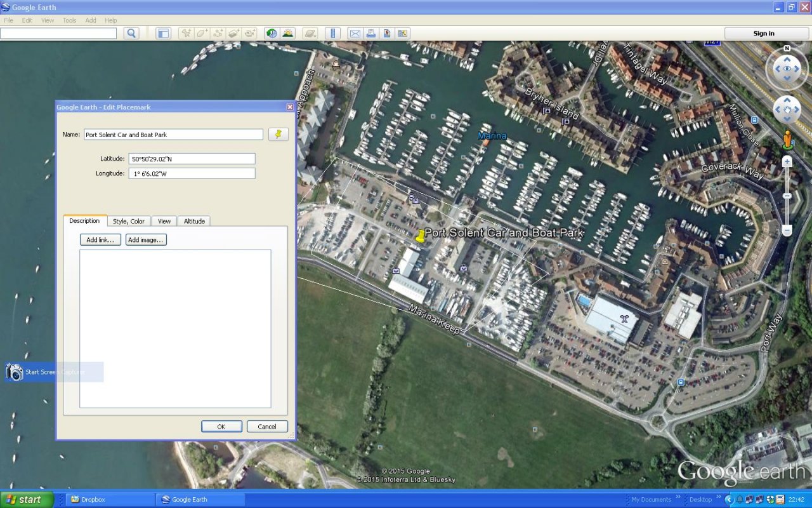812x508 pixels.
Task: Open the File menu
Action: [9, 20]
